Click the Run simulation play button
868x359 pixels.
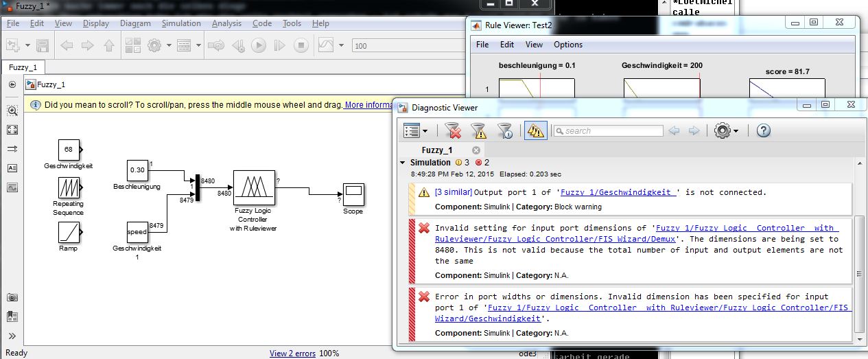259,46
